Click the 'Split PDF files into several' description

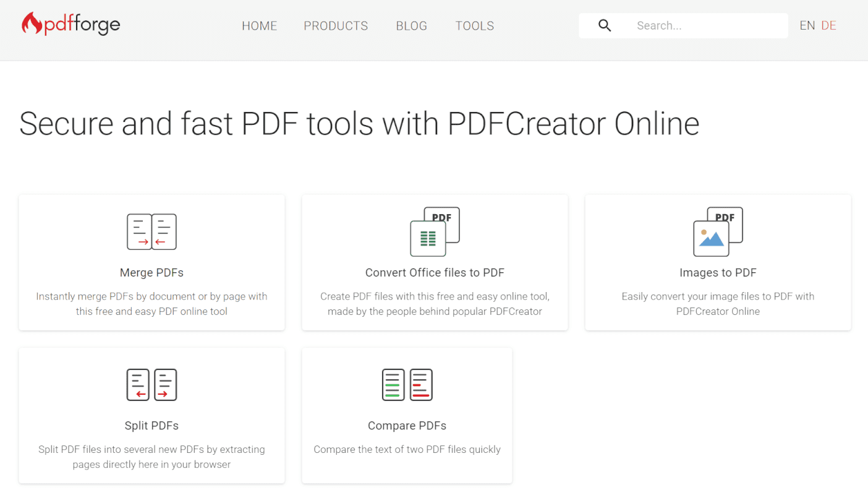152,457
